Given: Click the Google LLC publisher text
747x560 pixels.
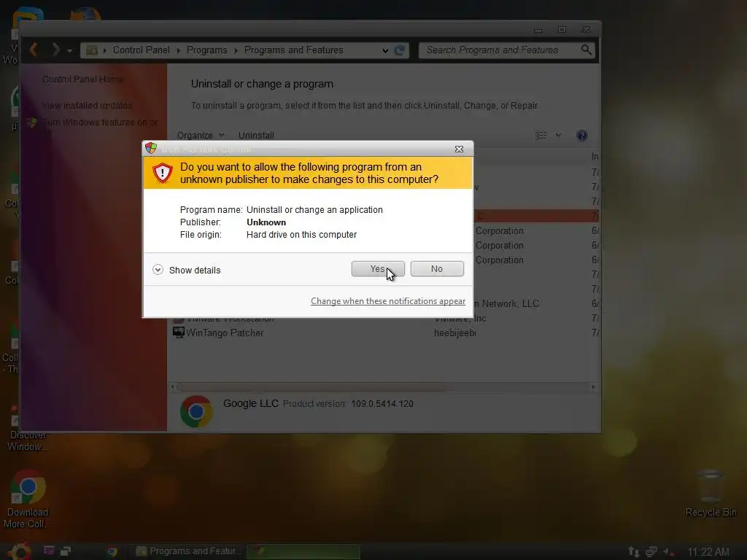Looking at the screenshot, I should point(251,403).
